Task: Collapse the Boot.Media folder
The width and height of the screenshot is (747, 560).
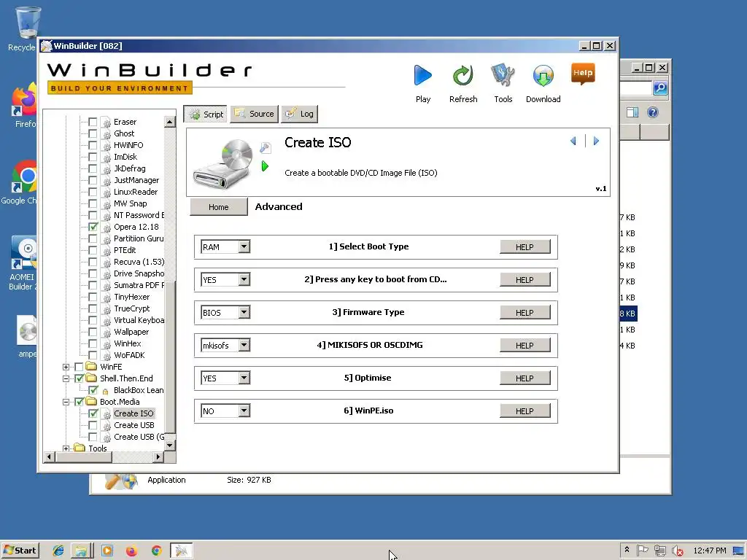Action: coord(66,402)
